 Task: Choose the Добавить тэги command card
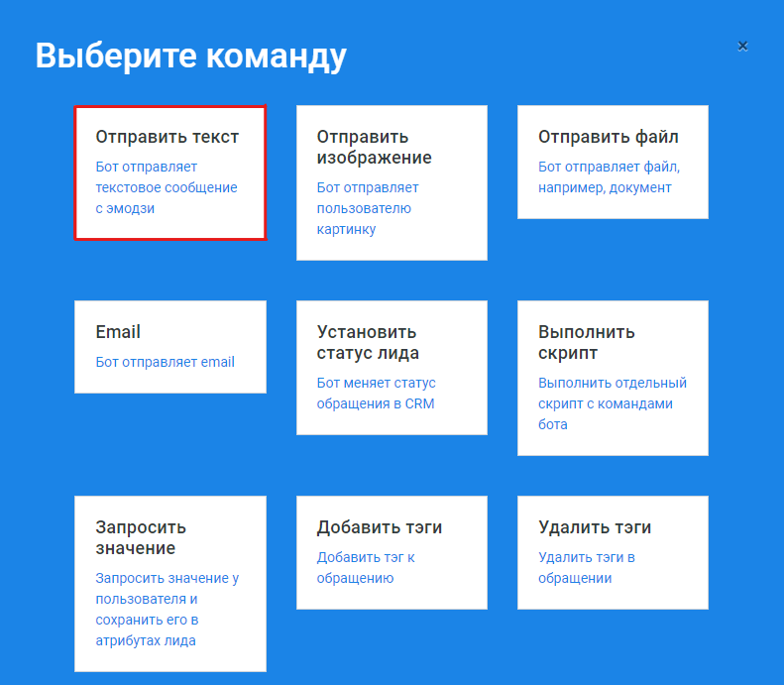pyautogui.click(x=392, y=552)
